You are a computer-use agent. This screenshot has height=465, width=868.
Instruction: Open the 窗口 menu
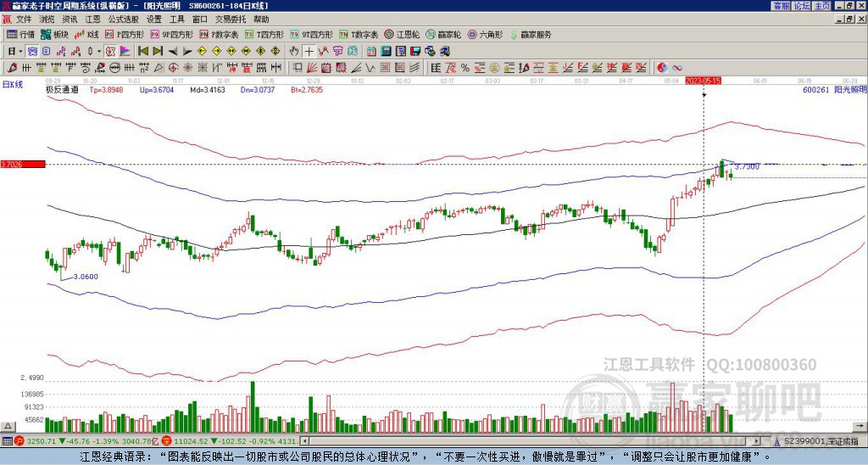point(200,20)
